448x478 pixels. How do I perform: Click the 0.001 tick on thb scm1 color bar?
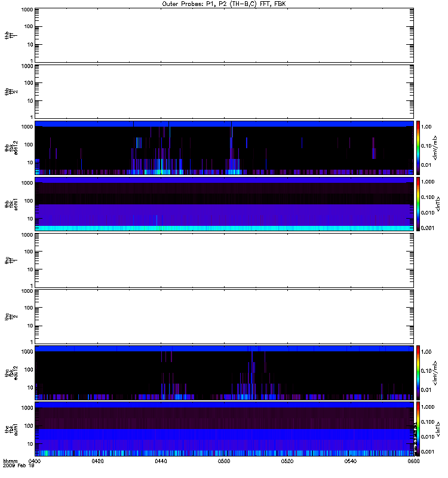tap(428, 228)
